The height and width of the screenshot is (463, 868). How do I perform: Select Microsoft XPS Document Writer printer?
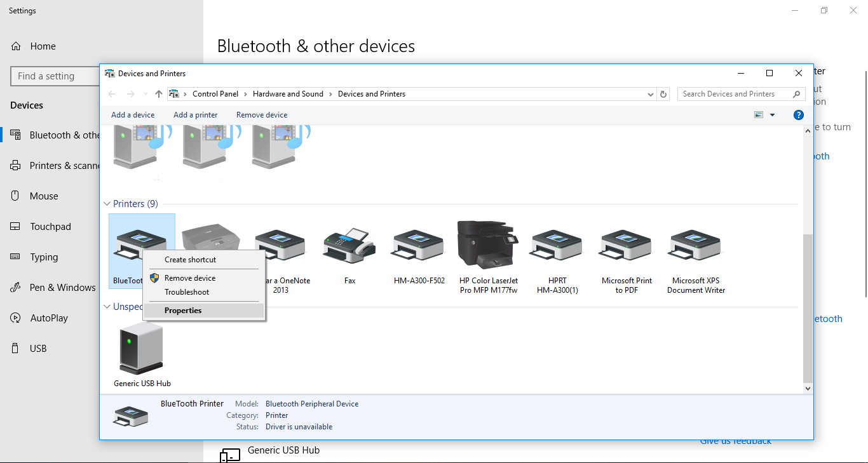[696, 245]
